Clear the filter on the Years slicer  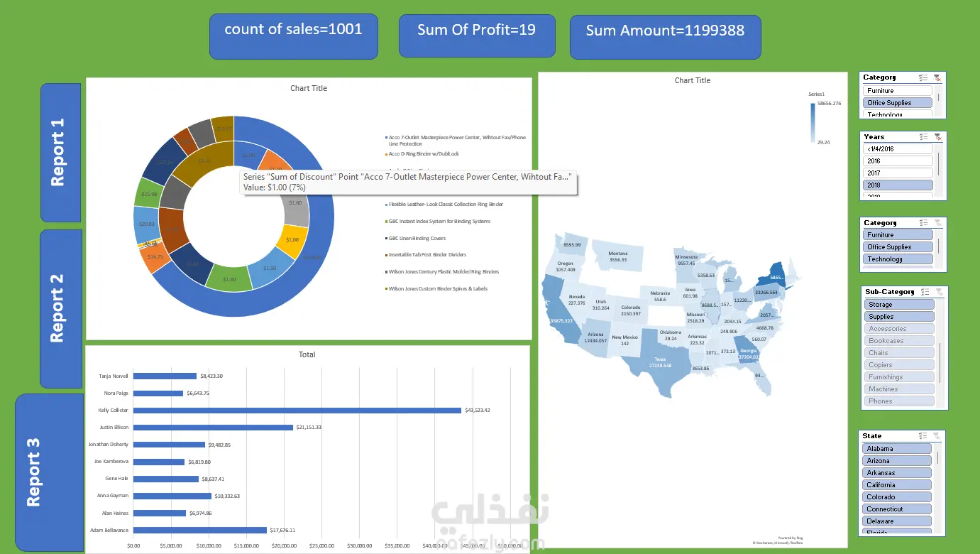[x=937, y=137]
